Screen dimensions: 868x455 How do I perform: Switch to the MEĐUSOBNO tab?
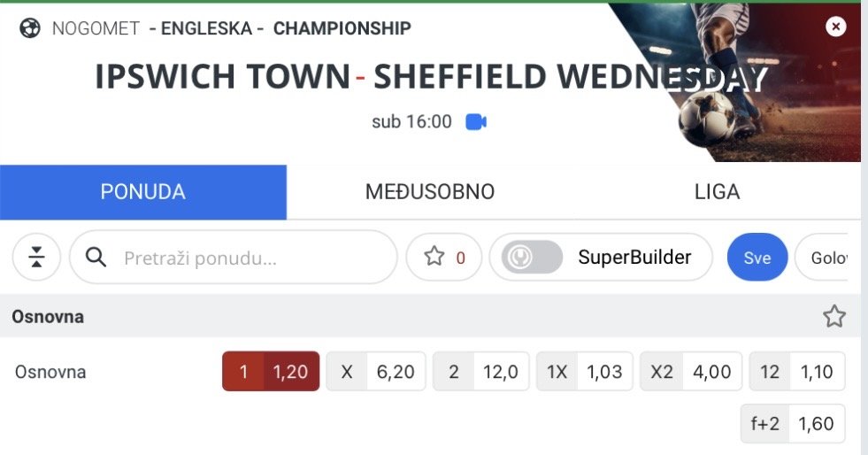(x=430, y=192)
